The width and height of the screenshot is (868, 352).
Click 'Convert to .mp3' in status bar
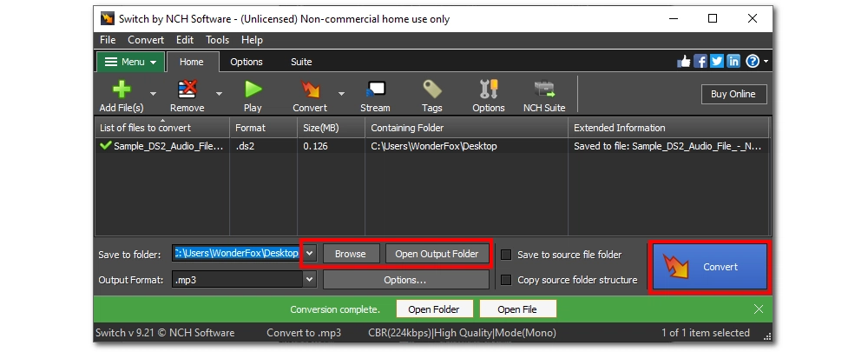tap(304, 333)
